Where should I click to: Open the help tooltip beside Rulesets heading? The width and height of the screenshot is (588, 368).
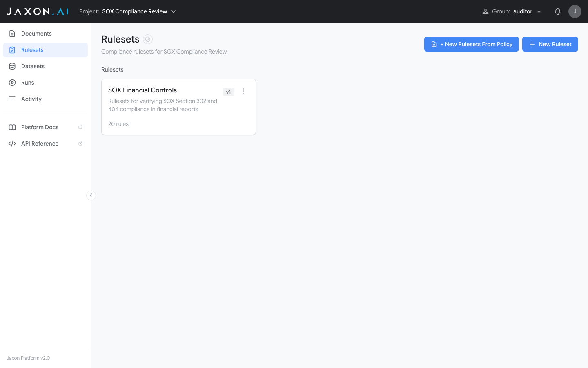147,39
